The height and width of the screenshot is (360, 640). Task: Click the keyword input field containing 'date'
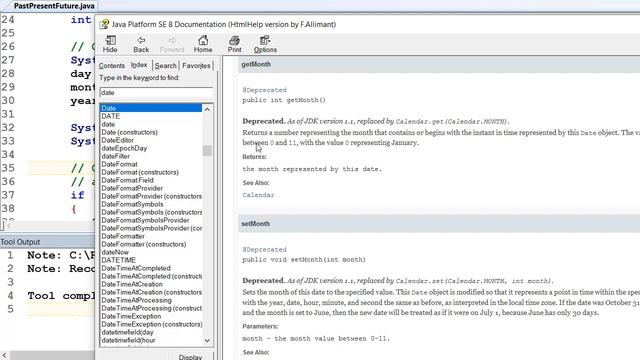tap(156, 93)
